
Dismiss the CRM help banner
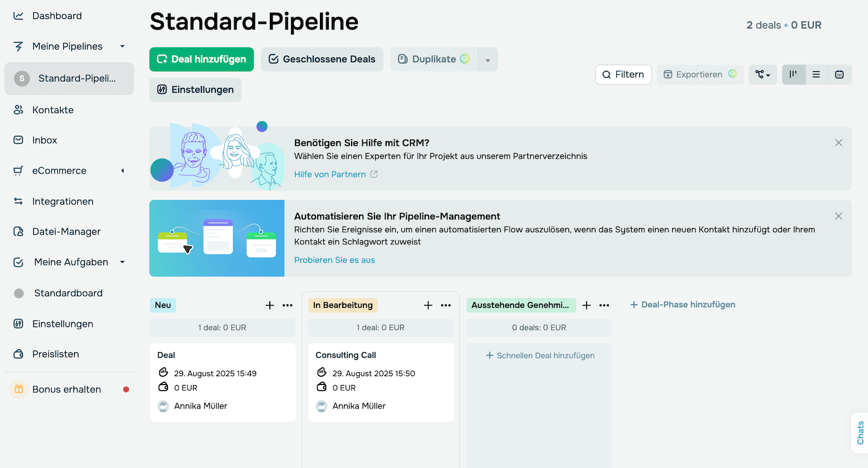coord(839,143)
